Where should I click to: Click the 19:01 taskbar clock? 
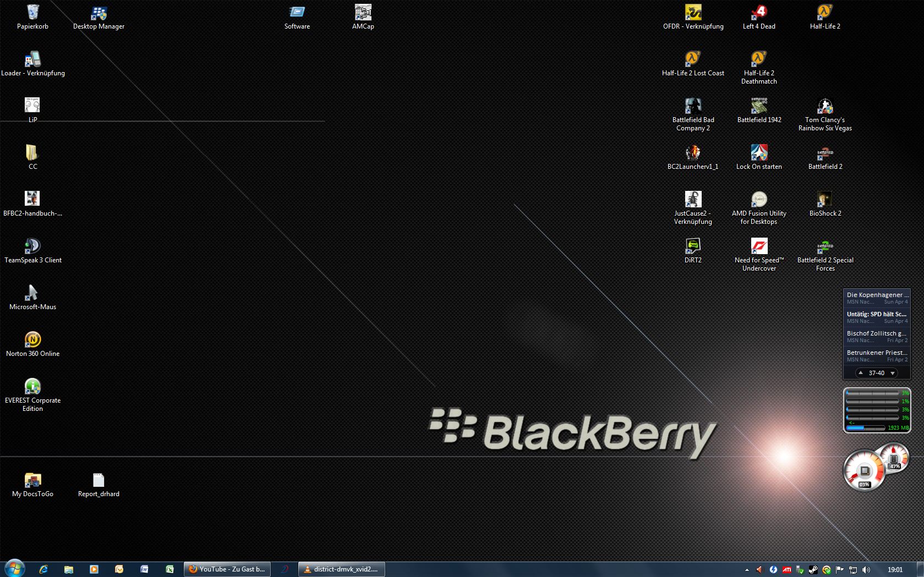point(895,570)
